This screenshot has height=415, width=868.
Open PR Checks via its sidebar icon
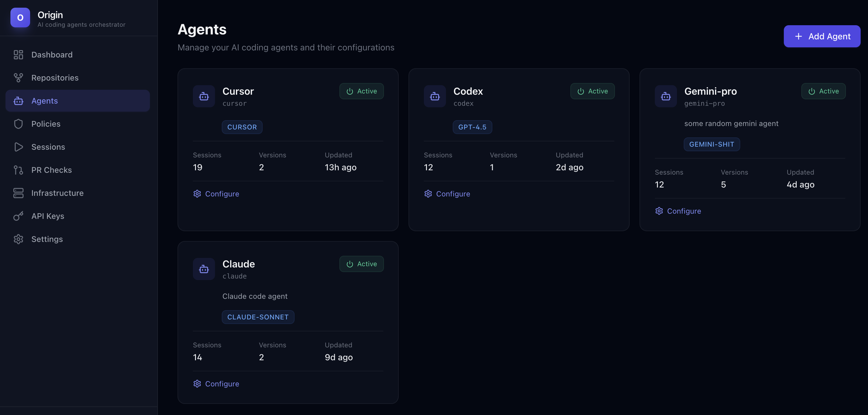(x=18, y=170)
